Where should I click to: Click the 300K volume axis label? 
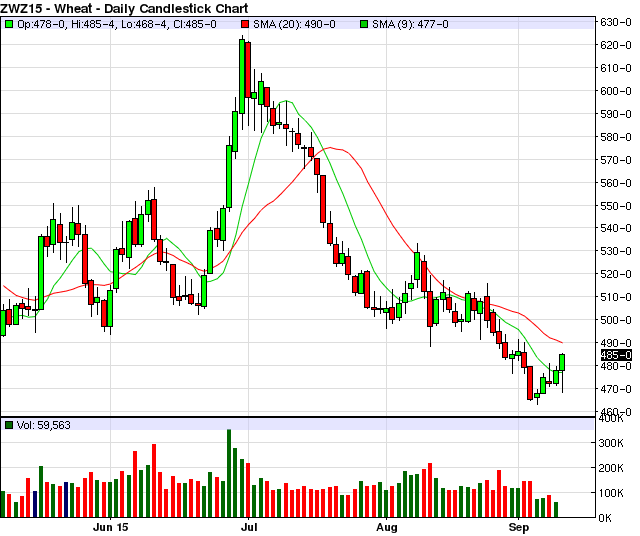(611, 443)
